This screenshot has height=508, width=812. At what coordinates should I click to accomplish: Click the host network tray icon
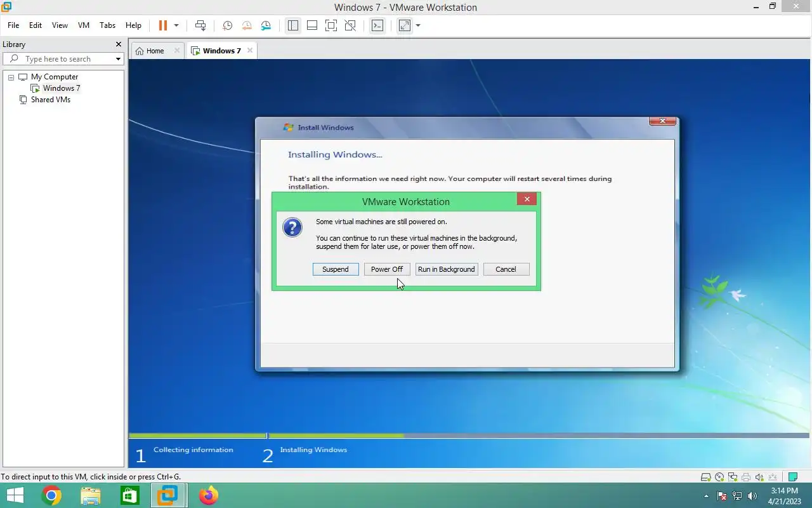737,496
